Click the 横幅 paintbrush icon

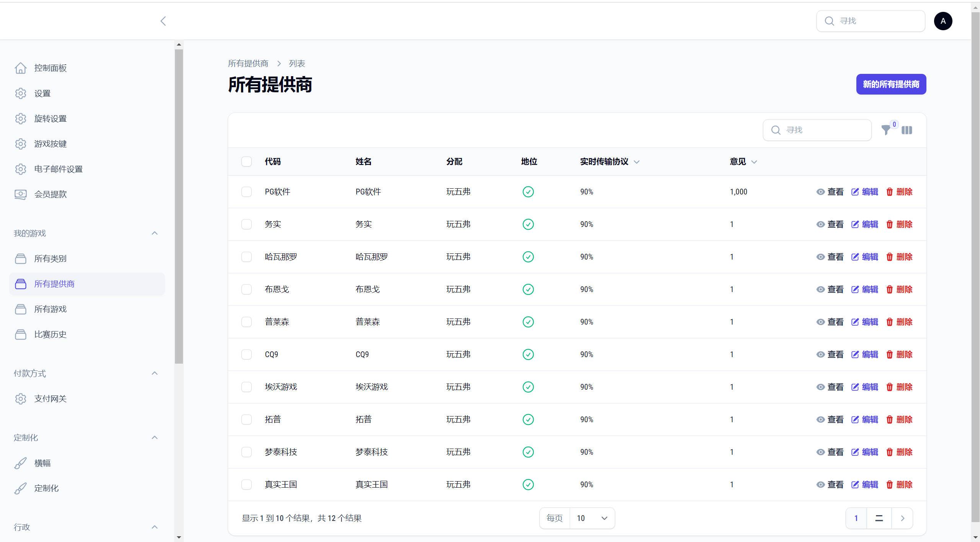click(21, 463)
